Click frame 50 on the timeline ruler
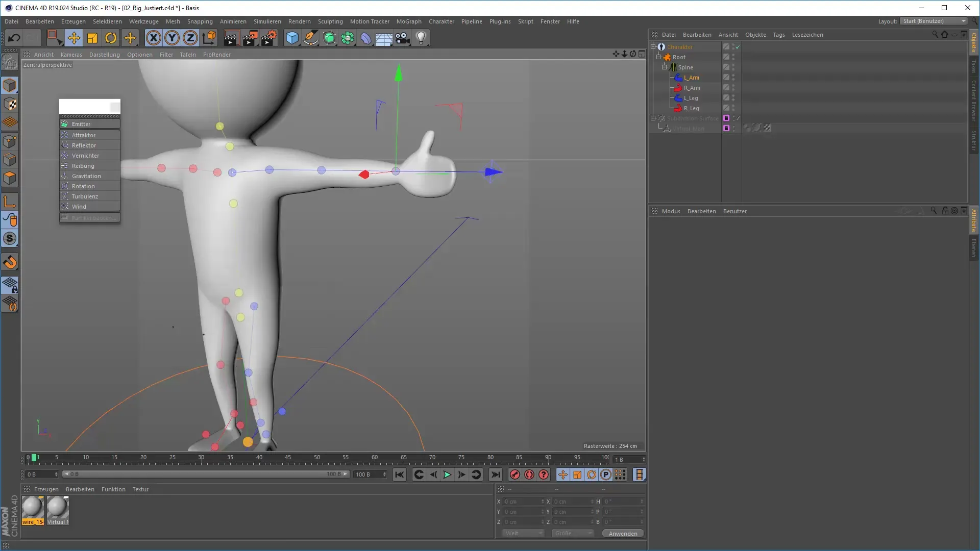The width and height of the screenshot is (980, 551). coord(317,458)
